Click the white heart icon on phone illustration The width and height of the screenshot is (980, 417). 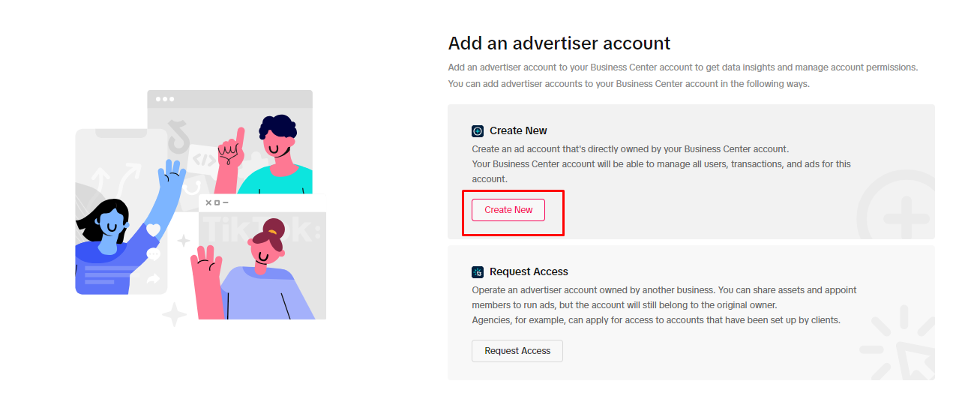point(154,229)
